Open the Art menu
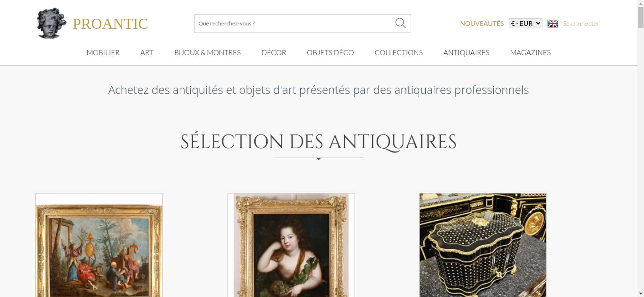The height and width of the screenshot is (297, 644). point(147,52)
